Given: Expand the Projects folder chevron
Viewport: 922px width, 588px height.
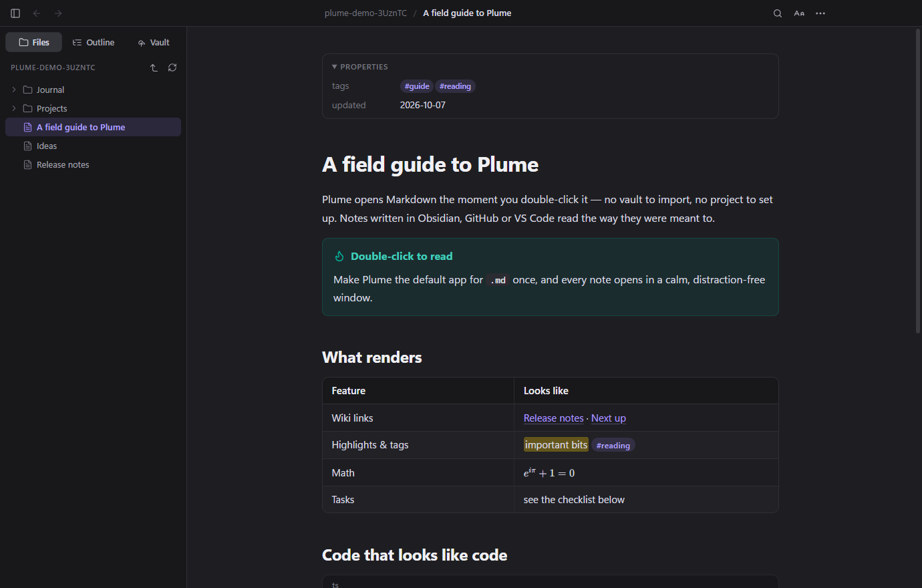Looking at the screenshot, I should pyautogui.click(x=14, y=108).
